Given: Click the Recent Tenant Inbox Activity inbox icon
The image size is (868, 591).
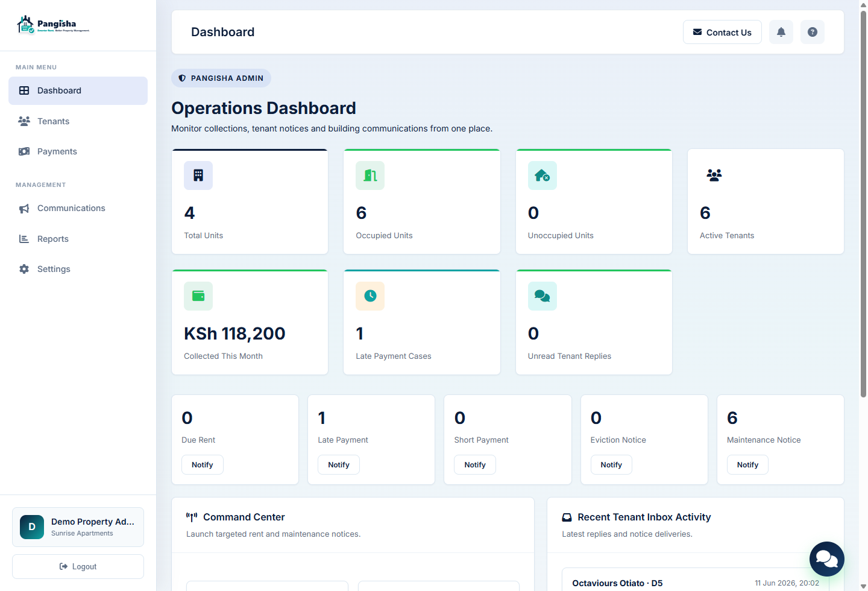Looking at the screenshot, I should point(567,517).
